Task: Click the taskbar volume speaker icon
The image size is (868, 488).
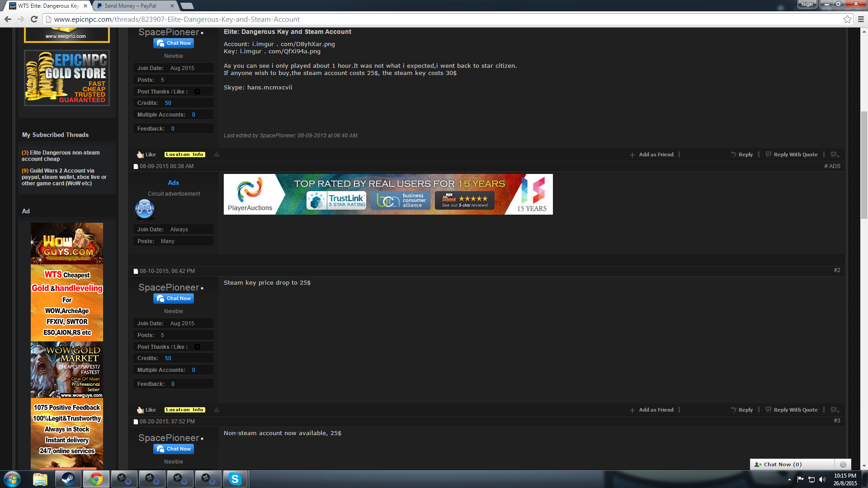Action: point(822,479)
